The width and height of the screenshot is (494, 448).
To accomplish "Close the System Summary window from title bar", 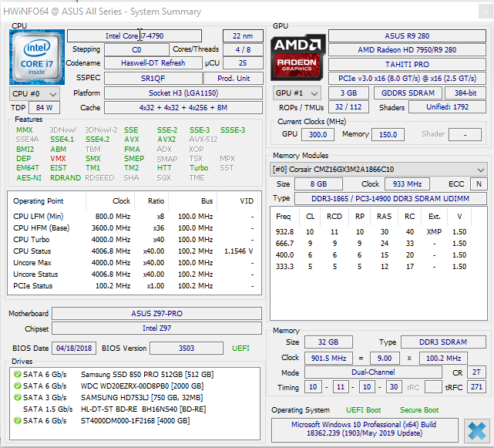I will 486,12.
